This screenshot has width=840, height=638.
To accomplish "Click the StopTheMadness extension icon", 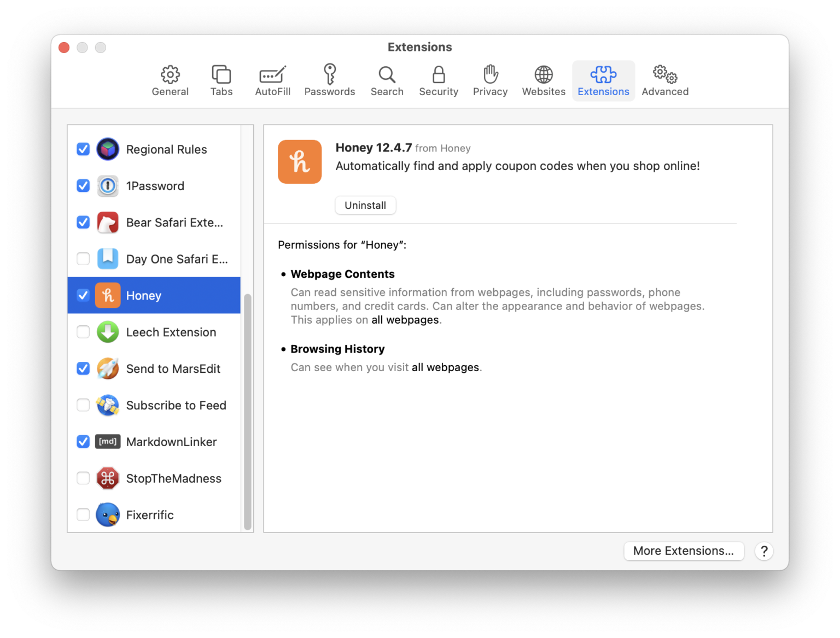I will 108,478.
